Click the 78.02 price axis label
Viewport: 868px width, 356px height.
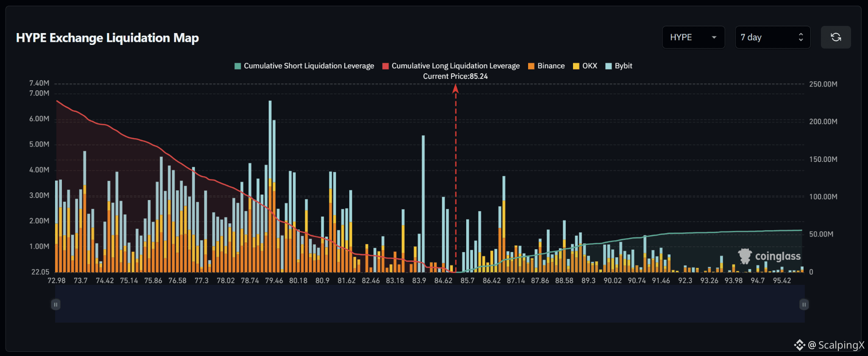click(225, 281)
